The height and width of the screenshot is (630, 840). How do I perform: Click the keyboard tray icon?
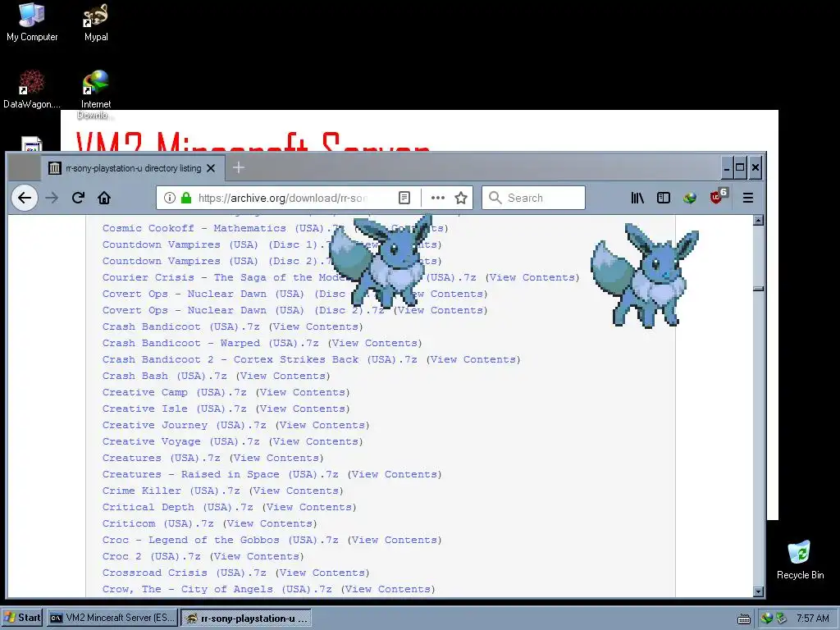[x=743, y=619]
